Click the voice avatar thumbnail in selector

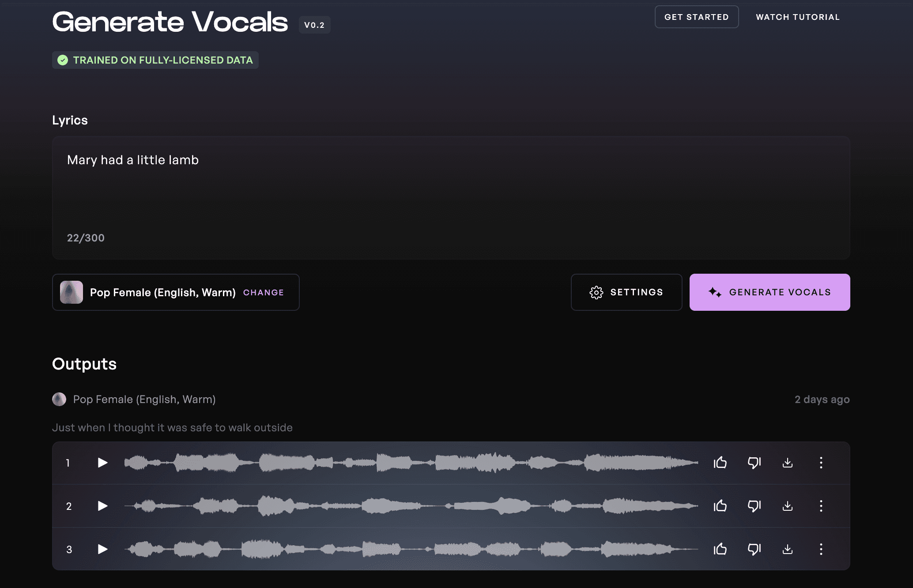(x=72, y=292)
